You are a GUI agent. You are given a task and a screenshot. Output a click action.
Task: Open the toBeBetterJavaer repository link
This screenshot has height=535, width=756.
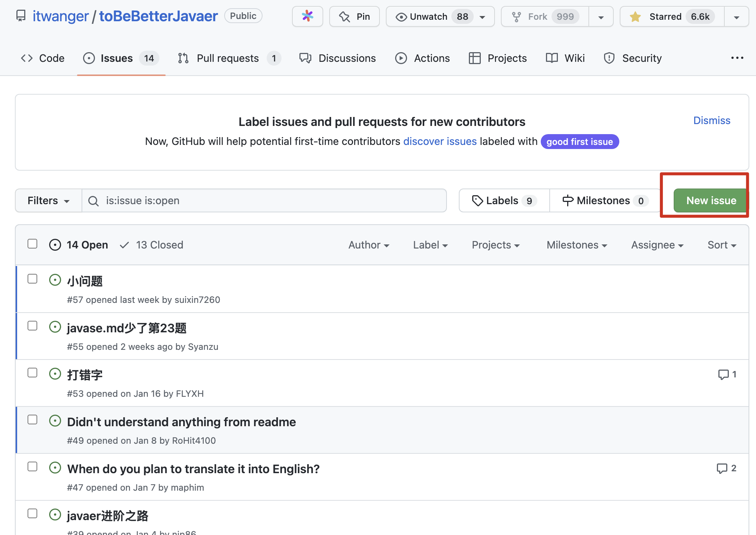pyautogui.click(x=158, y=16)
